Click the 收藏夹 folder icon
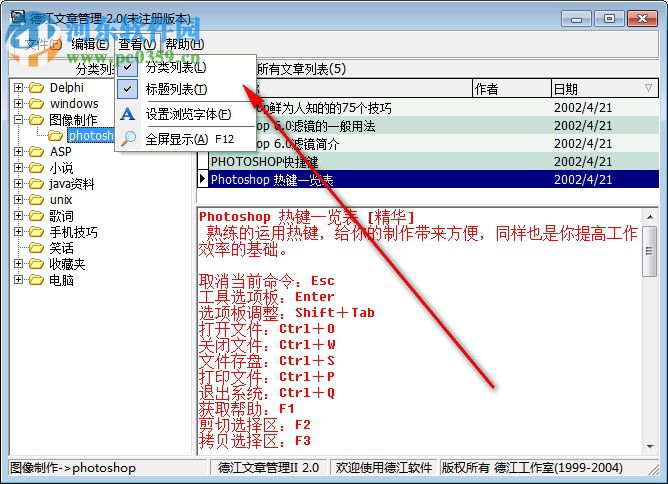Viewport: 668px width, 484px height. (37, 264)
